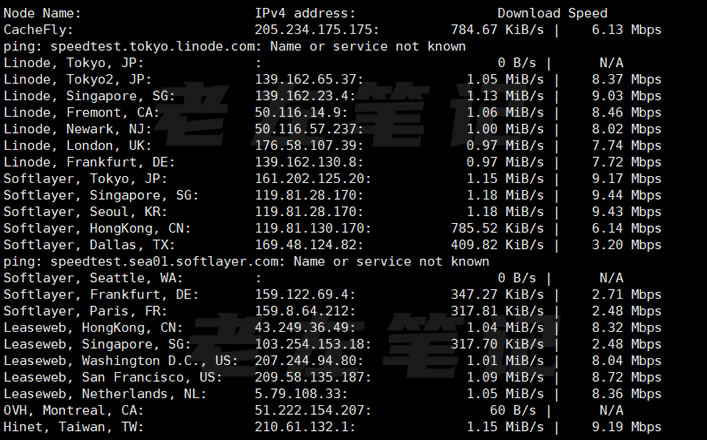Select the "Download Speed" header text

tap(552, 14)
